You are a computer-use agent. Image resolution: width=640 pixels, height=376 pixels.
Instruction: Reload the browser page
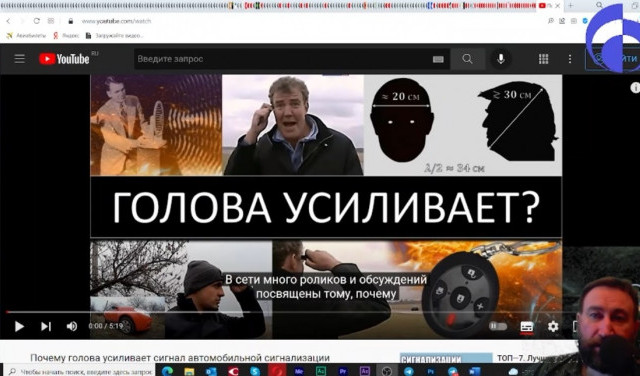(37, 21)
